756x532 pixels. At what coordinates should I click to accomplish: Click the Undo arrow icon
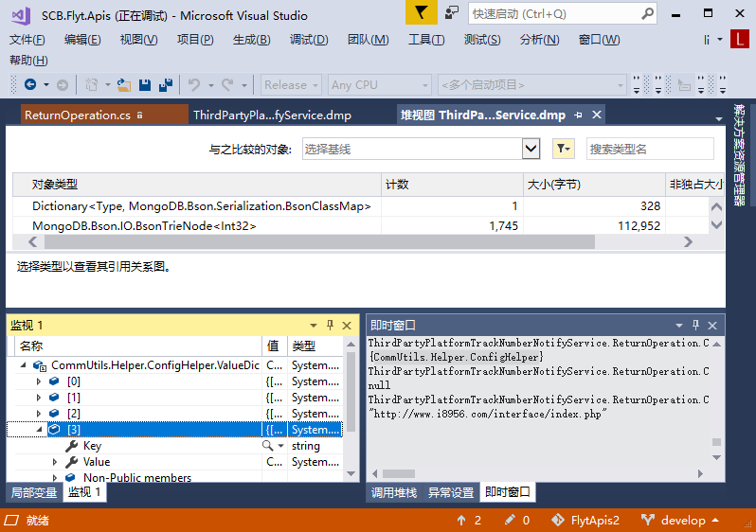[x=194, y=85]
